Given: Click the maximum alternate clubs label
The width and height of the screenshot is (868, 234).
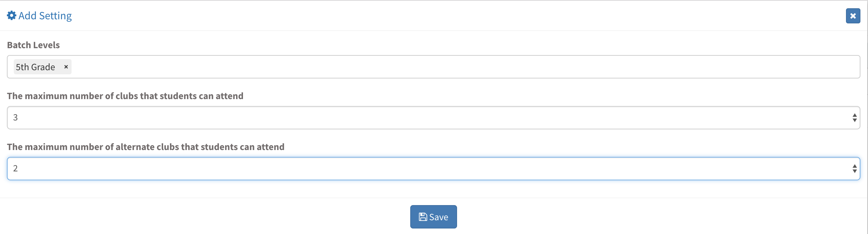Looking at the screenshot, I should 146,147.
